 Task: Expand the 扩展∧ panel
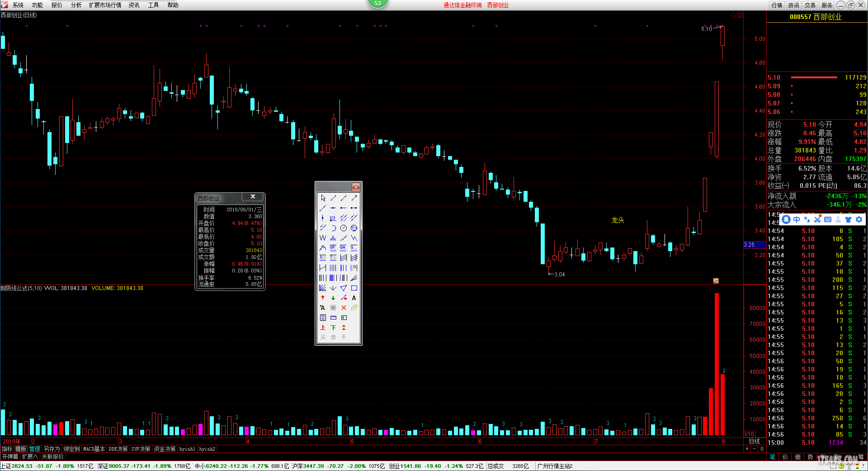[30, 457]
